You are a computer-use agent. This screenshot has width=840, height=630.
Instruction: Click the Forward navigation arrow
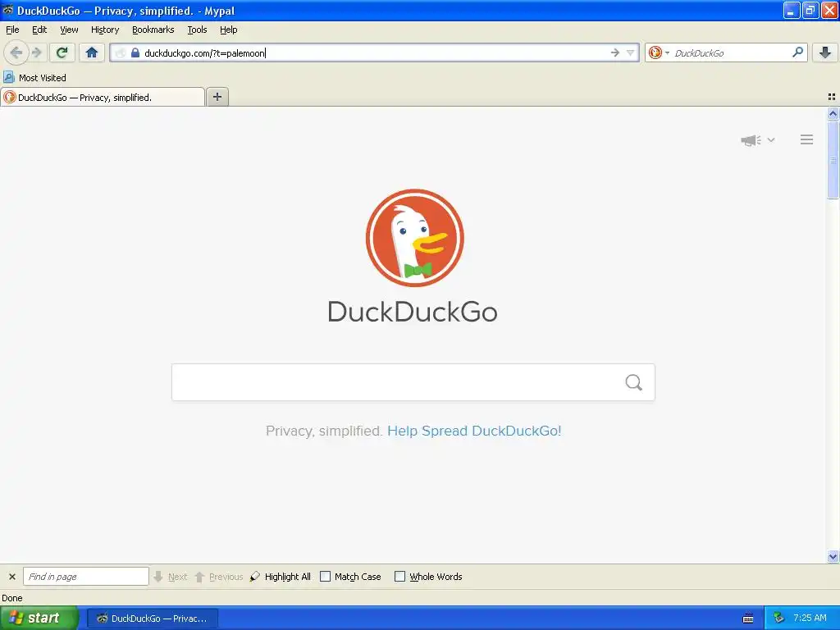[37, 52]
